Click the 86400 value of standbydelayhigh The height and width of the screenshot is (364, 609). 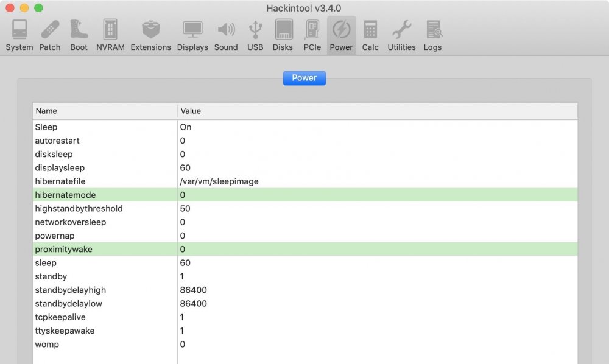[x=194, y=290]
